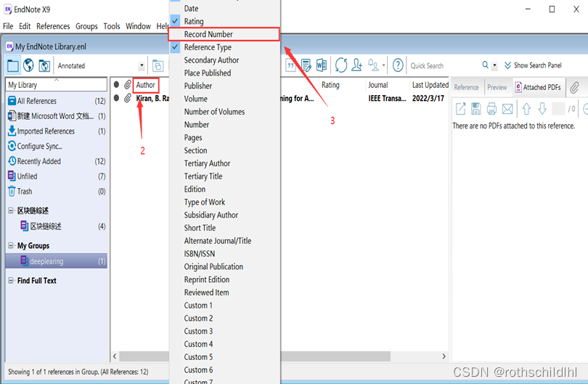Click the Journal column header

(387, 85)
